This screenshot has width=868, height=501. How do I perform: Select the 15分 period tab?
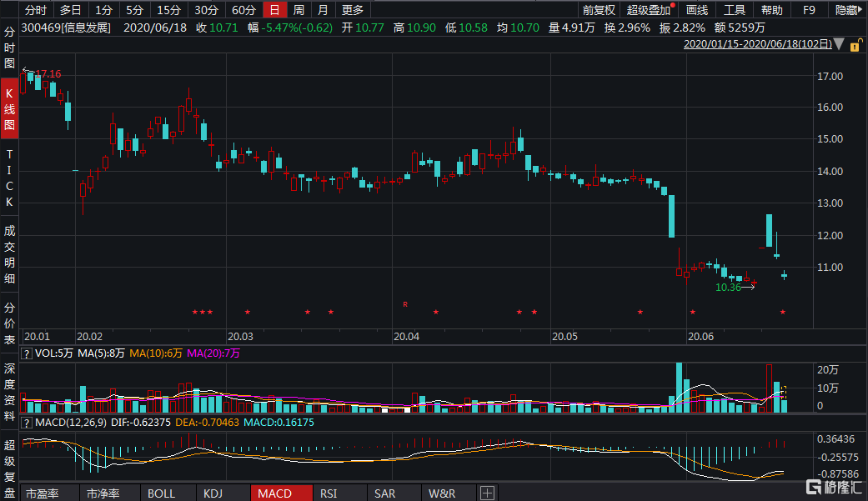point(168,10)
